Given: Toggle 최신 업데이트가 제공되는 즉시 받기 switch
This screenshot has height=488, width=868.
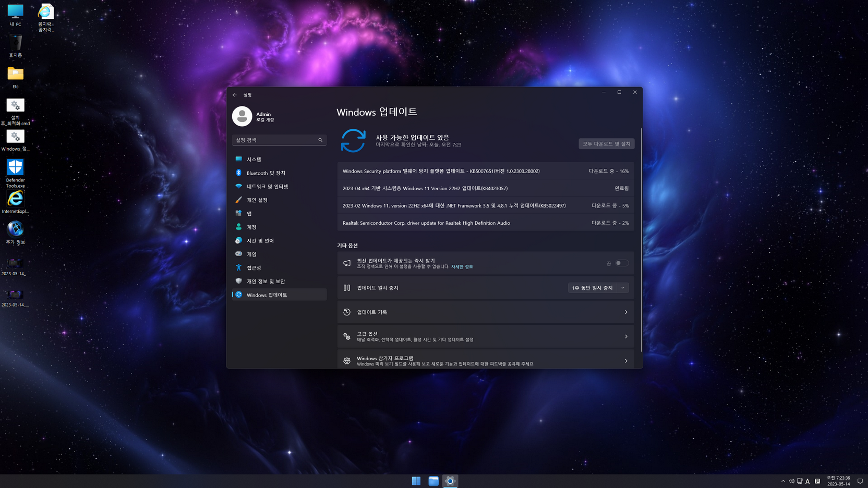Looking at the screenshot, I should coord(622,263).
